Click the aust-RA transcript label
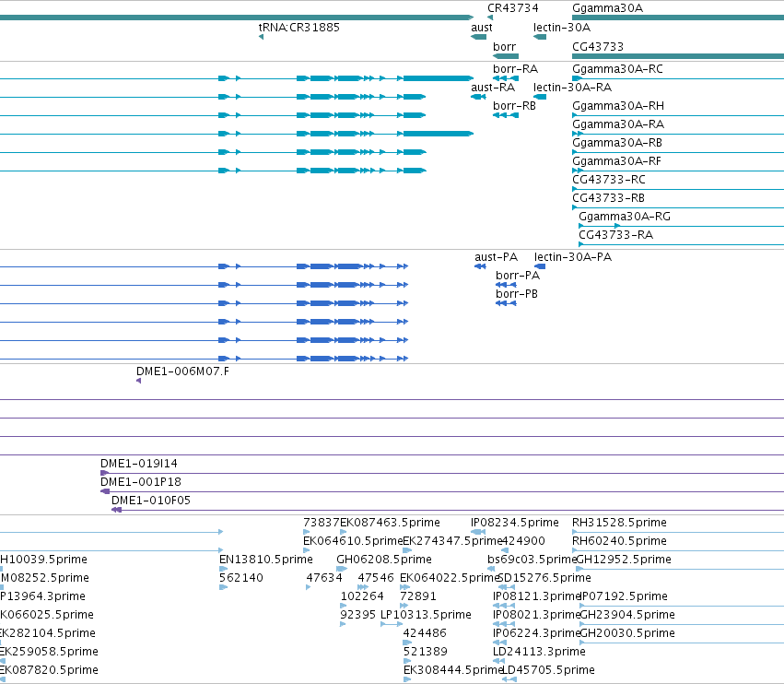Image resolution: width=784 pixels, height=684 pixels. [x=493, y=88]
